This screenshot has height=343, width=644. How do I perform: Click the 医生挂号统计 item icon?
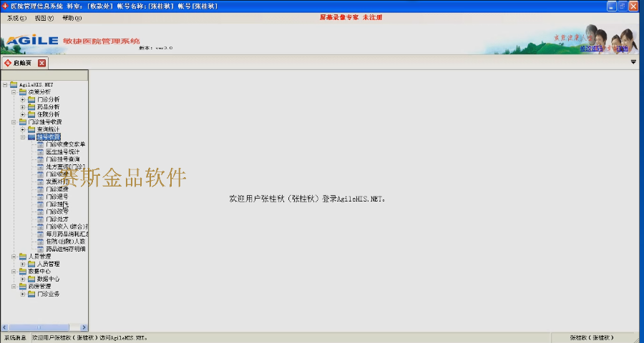pos(40,151)
